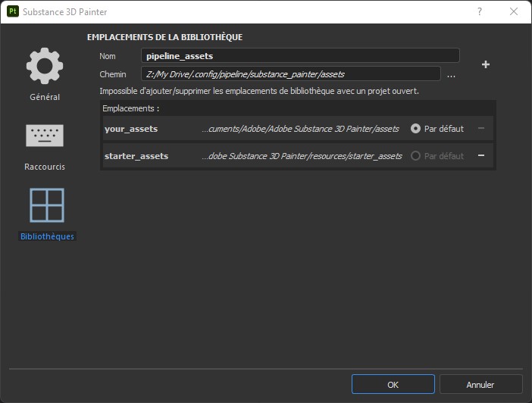Click the minus icon for your_assets
The height and width of the screenshot is (403, 532).
point(481,129)
